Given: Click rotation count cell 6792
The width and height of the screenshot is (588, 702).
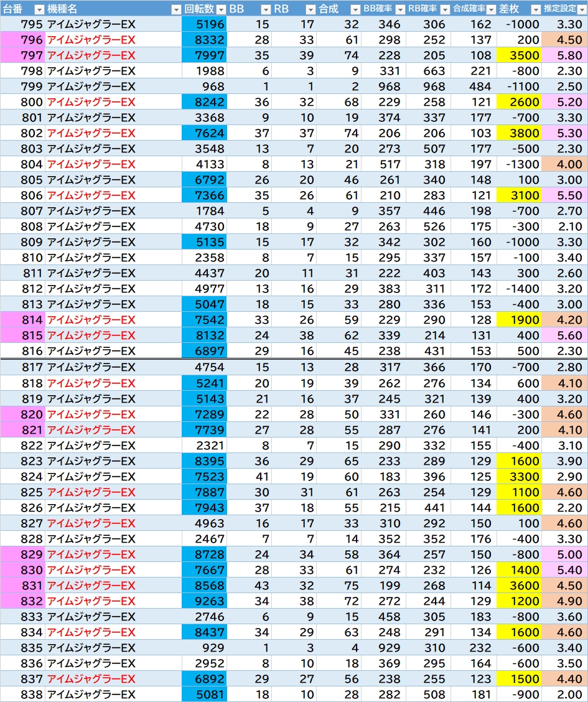Looking at the screenshot, I should coord(204,180).
